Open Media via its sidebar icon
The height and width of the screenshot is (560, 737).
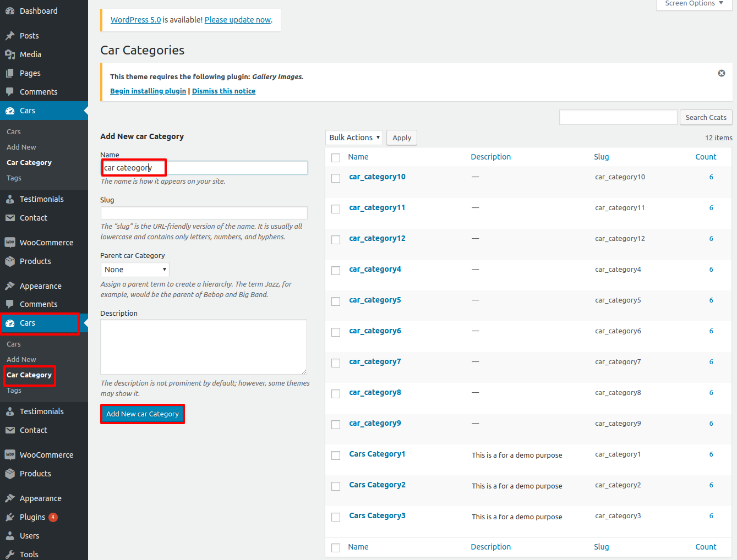10,54
